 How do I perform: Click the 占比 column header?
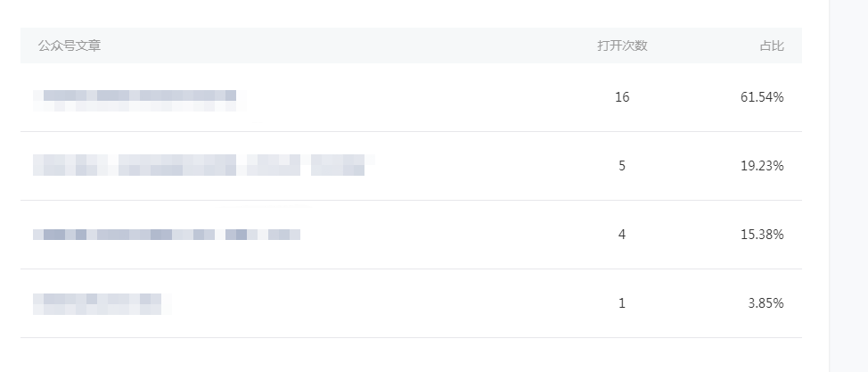pyautogui.click(x=772, y=46)
